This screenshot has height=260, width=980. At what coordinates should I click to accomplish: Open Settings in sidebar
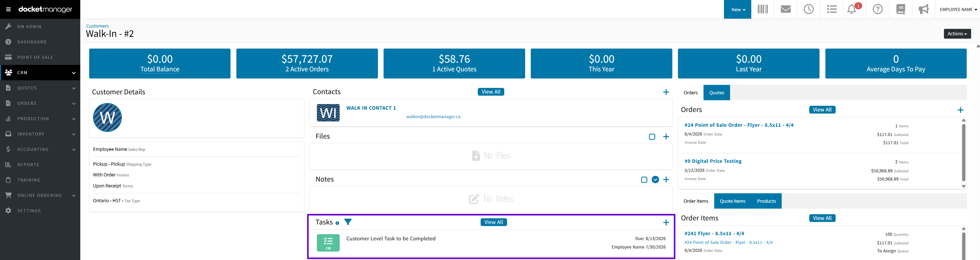click(40, 210)
